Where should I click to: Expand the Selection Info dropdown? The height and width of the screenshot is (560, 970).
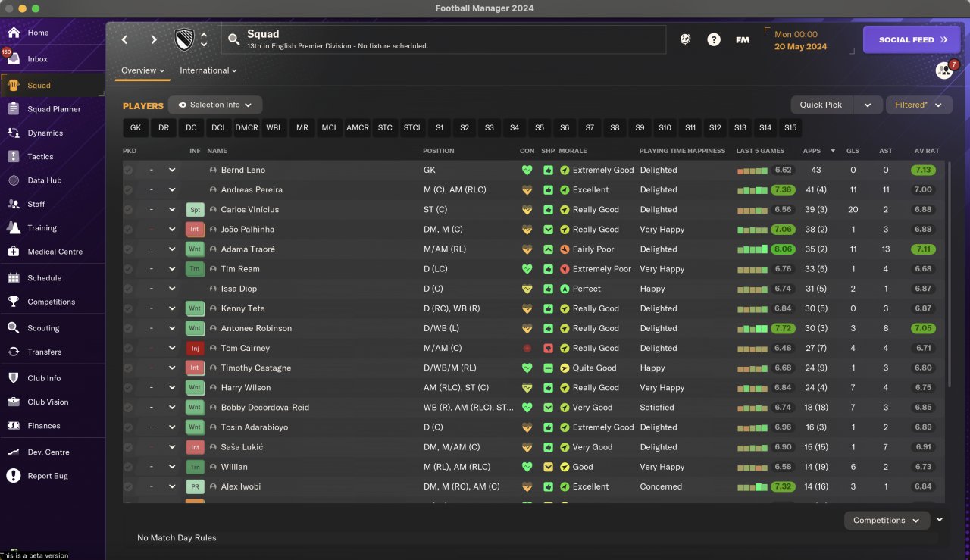pos(215,105)
